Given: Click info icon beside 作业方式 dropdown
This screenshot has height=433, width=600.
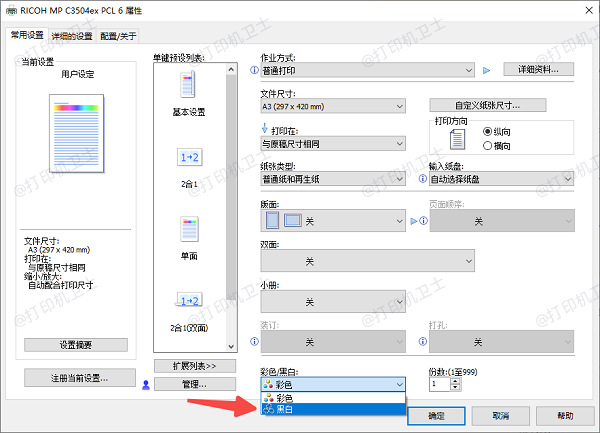Looking at the screenshot, I should pyautogui.click(x=254, y=70).
